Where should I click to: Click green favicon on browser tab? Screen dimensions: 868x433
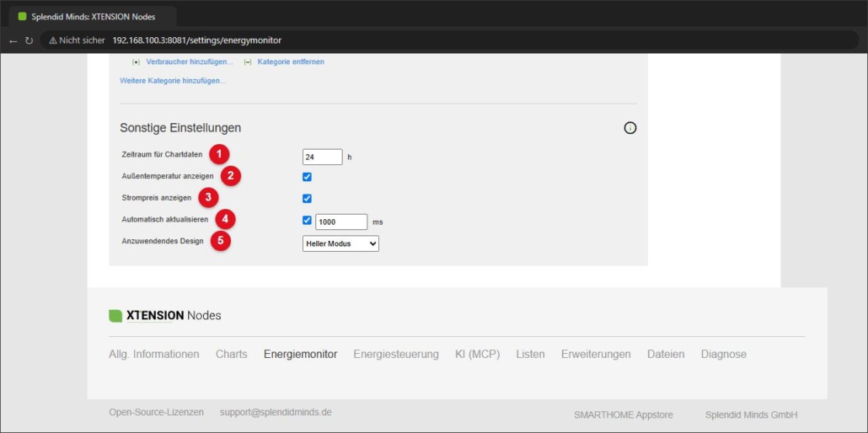point(22,17)
